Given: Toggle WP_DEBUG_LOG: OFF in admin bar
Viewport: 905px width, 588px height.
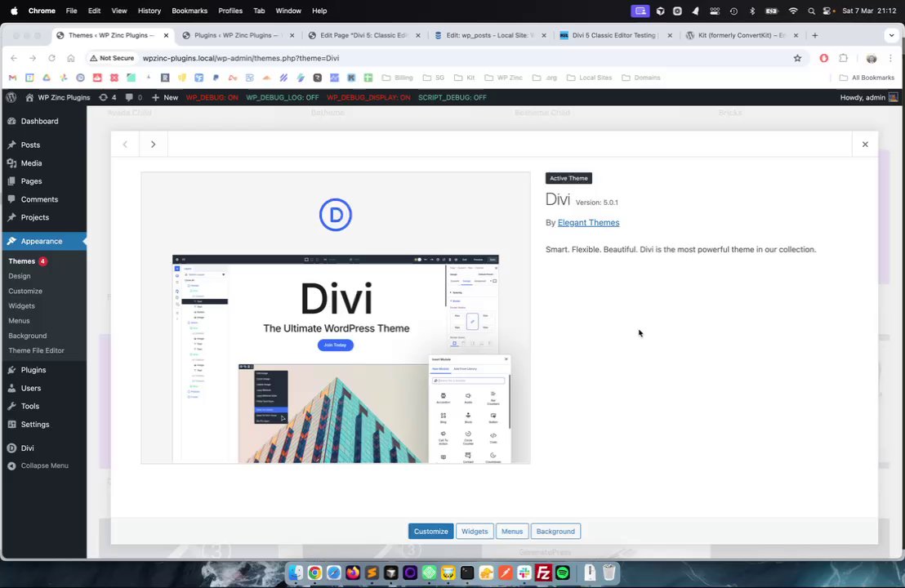Looking at the screenshot, I should pos(283,97).
